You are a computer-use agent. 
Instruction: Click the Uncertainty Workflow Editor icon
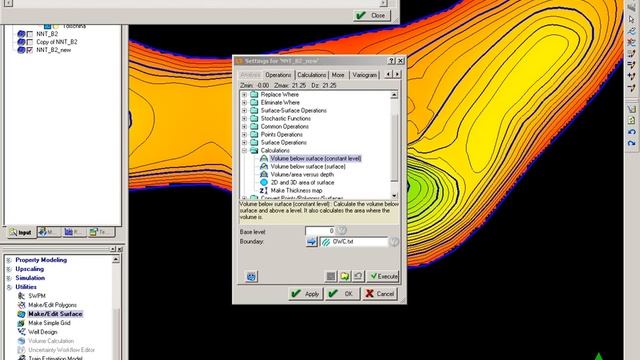(x=21, y=350)
